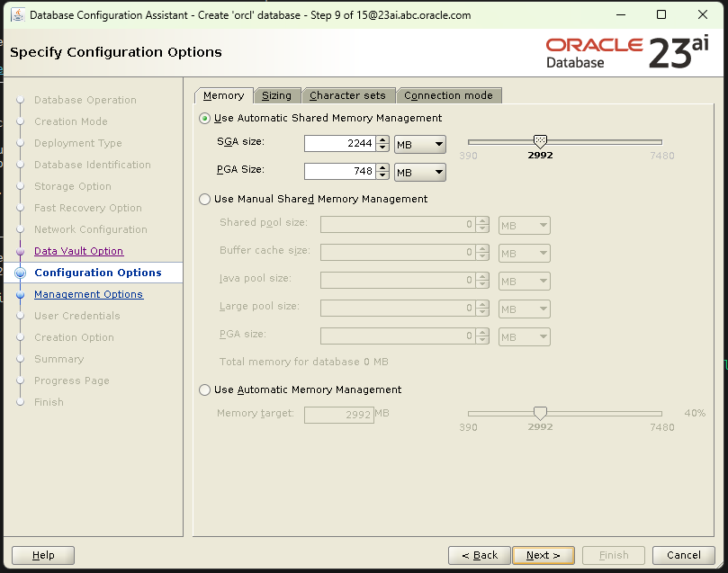The width and height of the screenshot is (728, 573).
Task: Switch to the Sizing tab
Action: coord(276,95)
